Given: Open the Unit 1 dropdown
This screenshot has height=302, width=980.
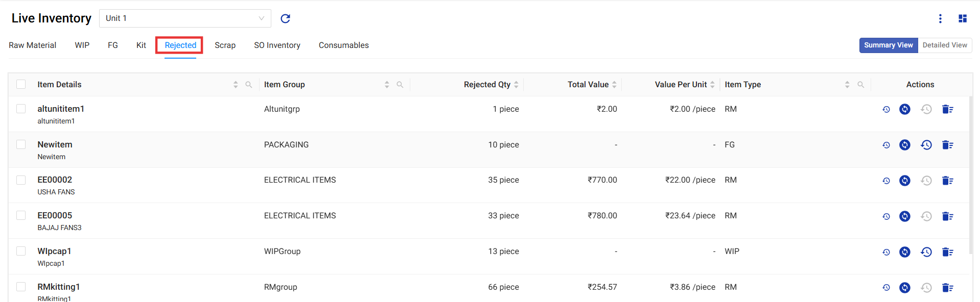Looking at the screenshot, I should click(184, 18).
